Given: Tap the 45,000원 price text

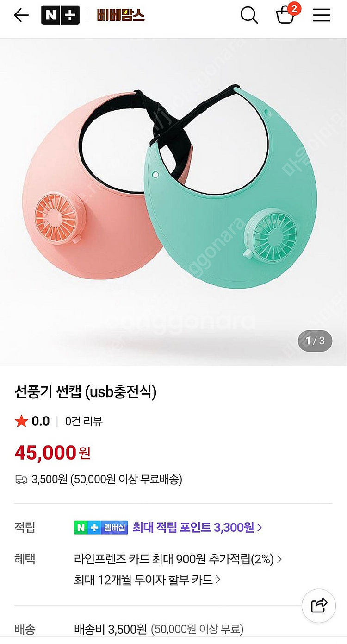Looking at the screenshot, I should [52, 452].
